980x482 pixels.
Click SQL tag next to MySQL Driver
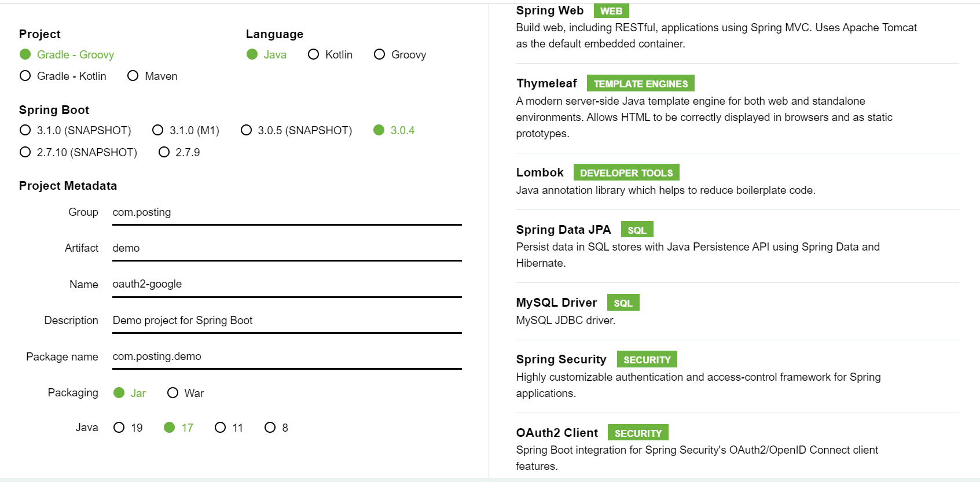pyautogui.click(x=623, y=303)
